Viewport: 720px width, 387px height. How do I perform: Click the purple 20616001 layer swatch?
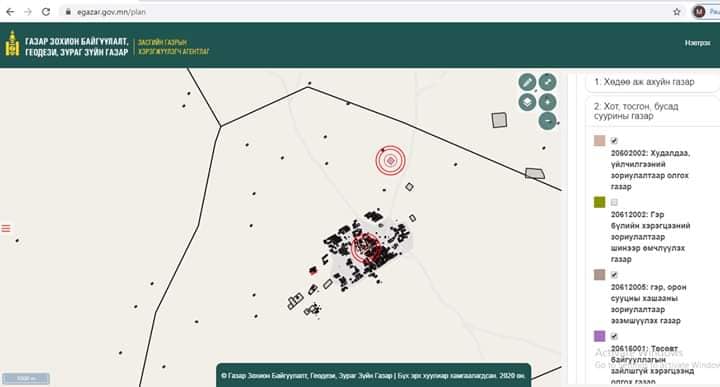[599, 336]
